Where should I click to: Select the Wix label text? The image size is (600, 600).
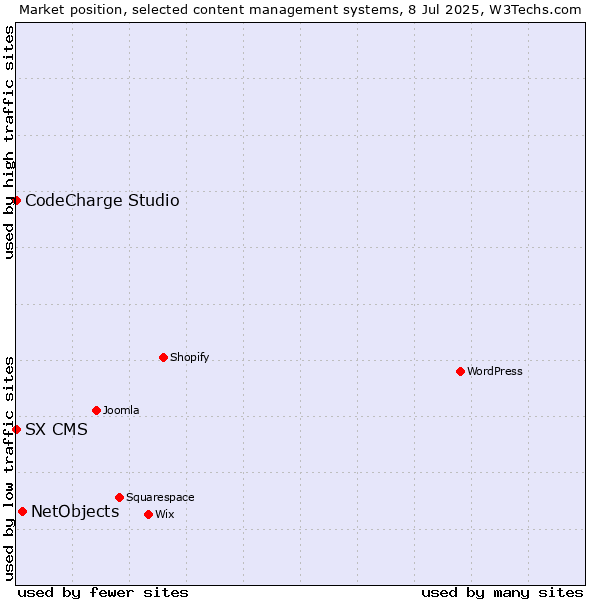click(165, 514)
